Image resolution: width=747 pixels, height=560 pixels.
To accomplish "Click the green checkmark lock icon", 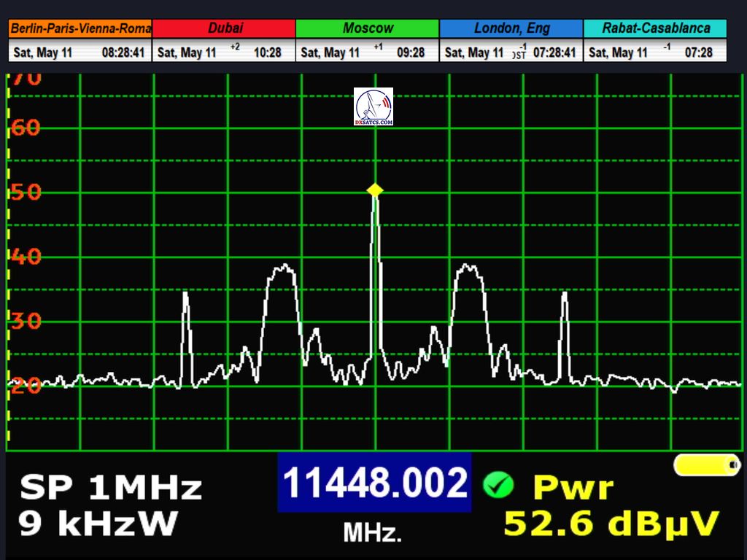I will pyautogui.click(x=498, y=484).
